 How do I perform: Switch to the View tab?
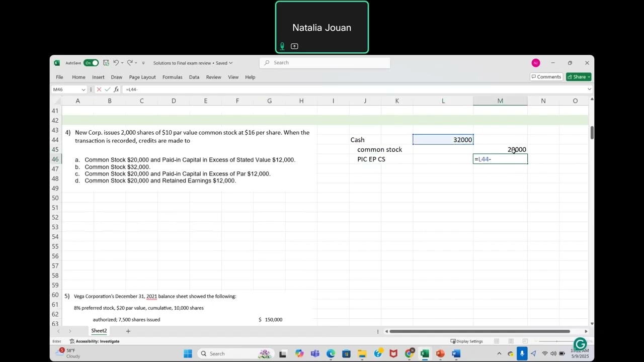pos(233,77)
